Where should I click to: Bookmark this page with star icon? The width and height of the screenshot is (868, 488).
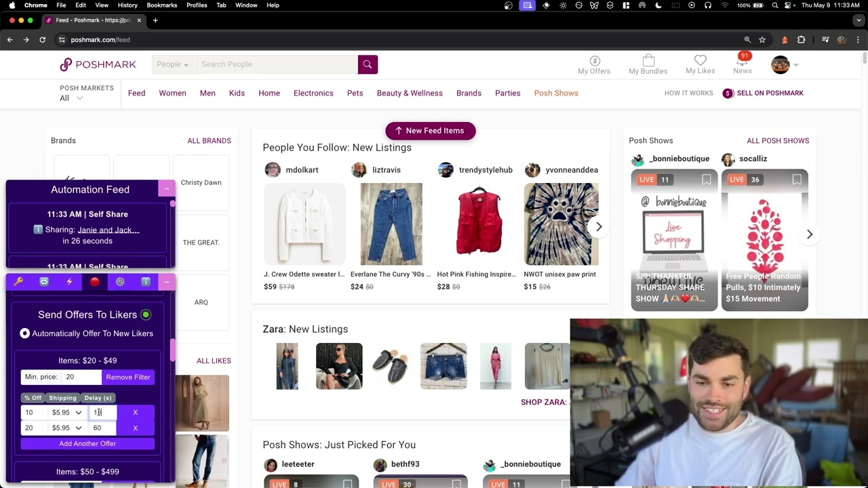(762, 40)
